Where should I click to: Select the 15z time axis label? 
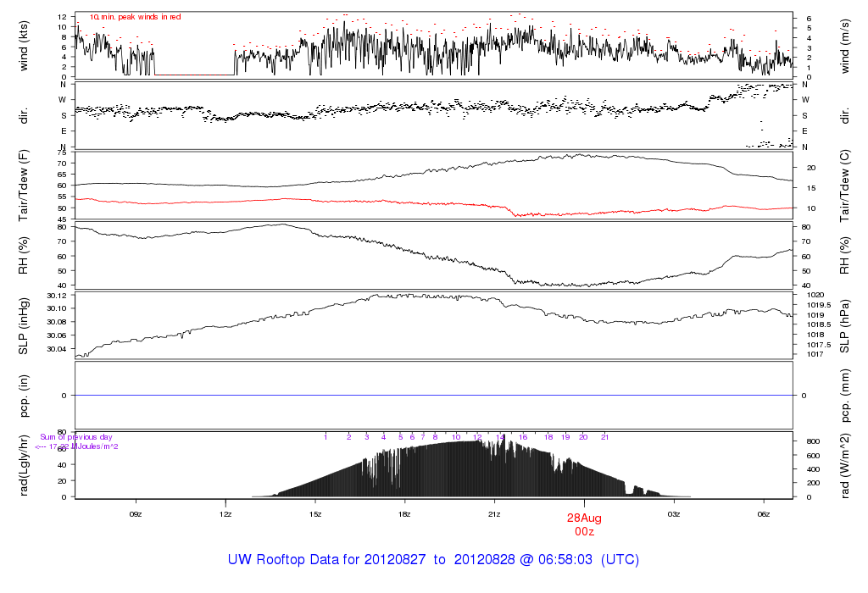[x=315, y=514]
